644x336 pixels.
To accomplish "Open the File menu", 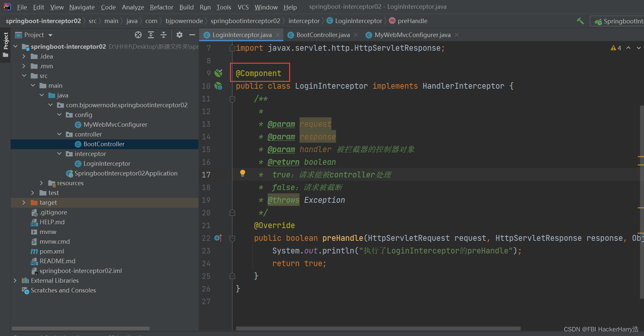I will tap(22, 7).
